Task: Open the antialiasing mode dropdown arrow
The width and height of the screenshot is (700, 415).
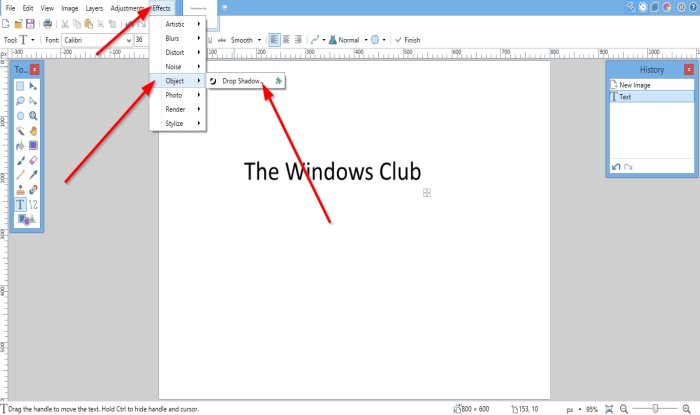Action: 324,40
